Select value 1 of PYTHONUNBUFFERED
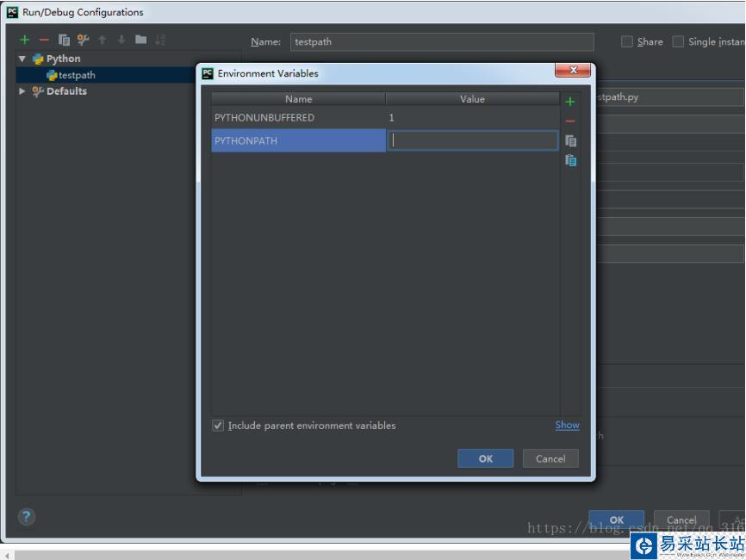This screenshot has height=560, width=746. pos(392,117)
